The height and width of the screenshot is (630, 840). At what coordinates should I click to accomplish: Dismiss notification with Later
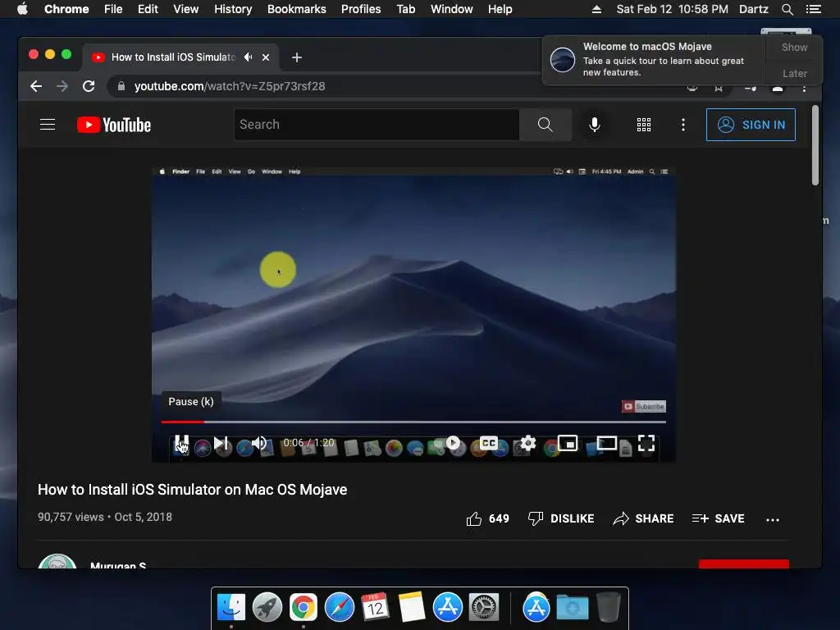[794, 73]
